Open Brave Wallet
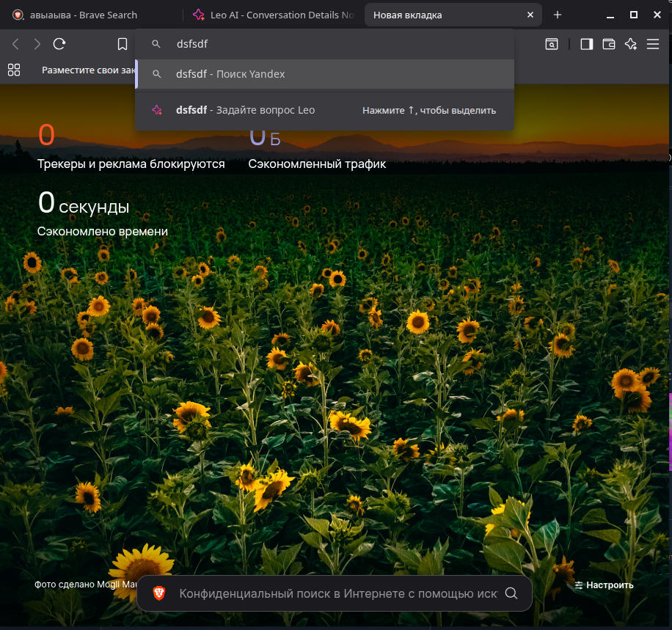 [609, 44]
